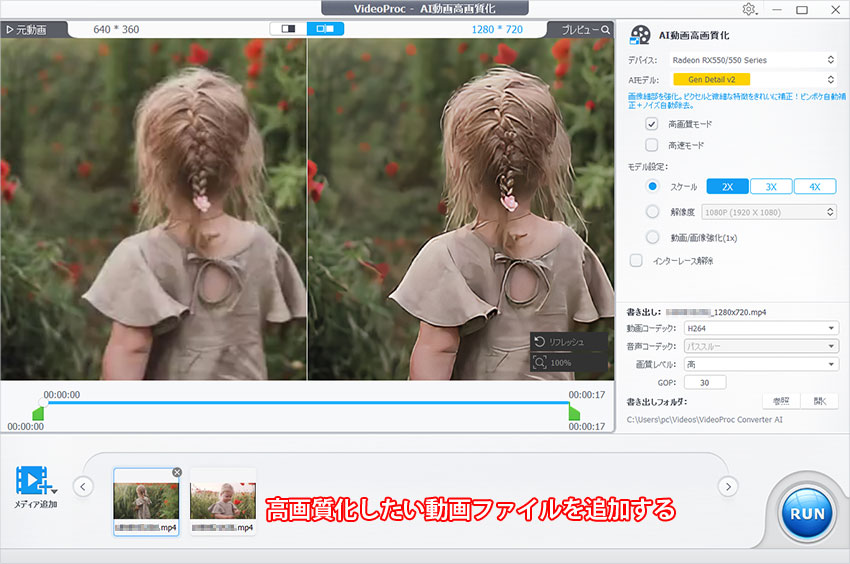Select the 動画/画像強化(1x) radio button

pyautogui.click(x=653, y=238)
